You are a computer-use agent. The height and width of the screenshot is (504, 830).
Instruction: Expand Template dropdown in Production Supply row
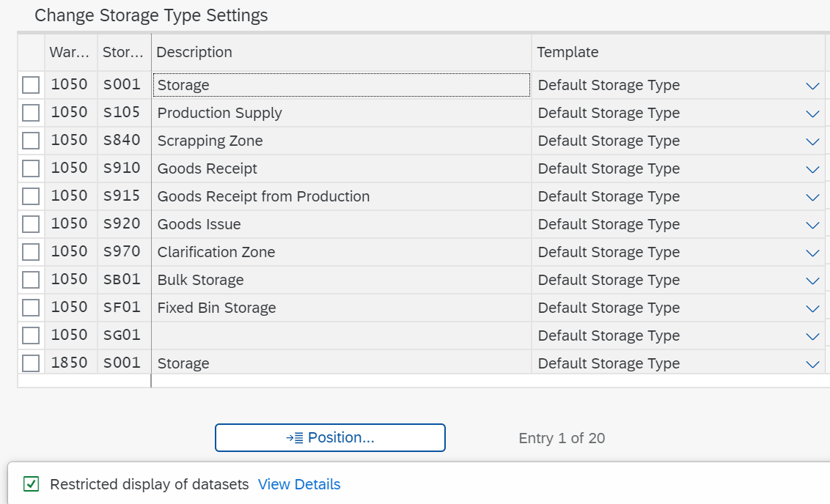click(x=812, y=114)
